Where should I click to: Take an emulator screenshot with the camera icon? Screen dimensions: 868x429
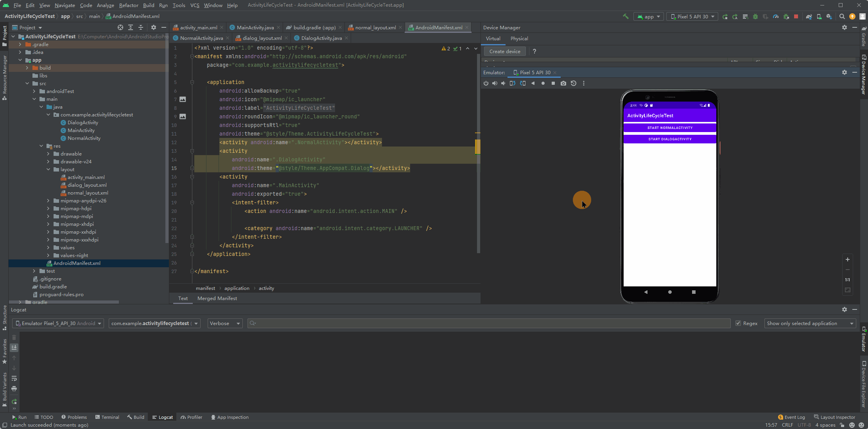[x=563, y=83]
